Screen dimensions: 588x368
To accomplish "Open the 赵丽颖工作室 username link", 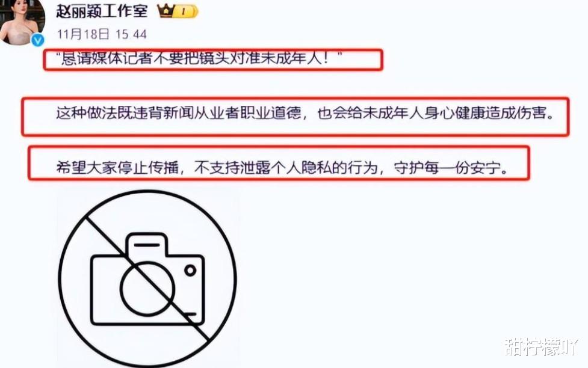I will tap(102, 10).
